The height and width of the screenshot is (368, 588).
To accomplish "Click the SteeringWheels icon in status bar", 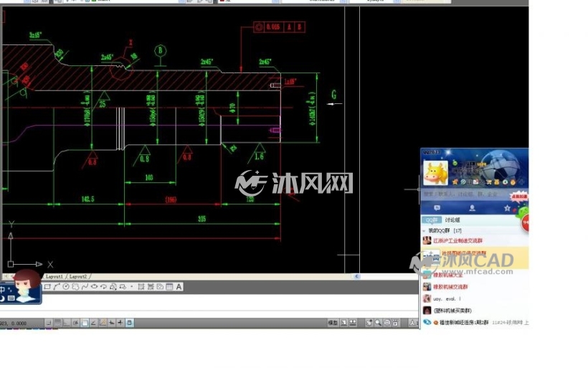I will [x=387, y=323].
